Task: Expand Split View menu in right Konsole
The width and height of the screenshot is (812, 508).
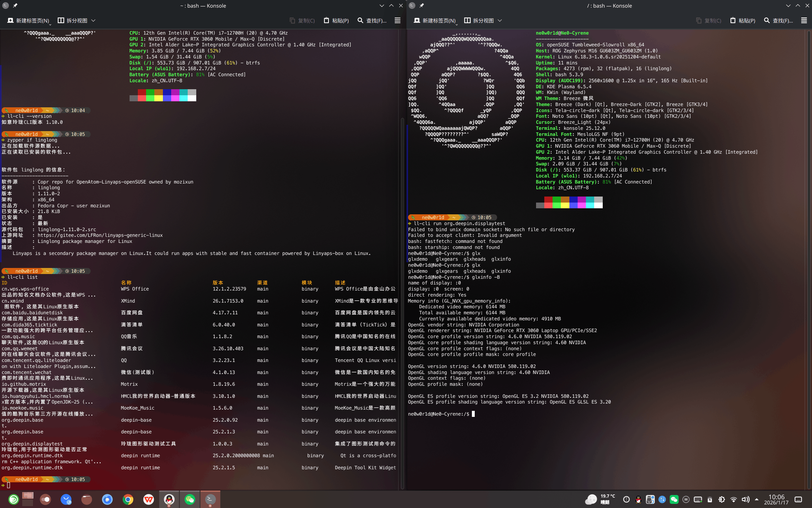Action: tap(483, 21)
